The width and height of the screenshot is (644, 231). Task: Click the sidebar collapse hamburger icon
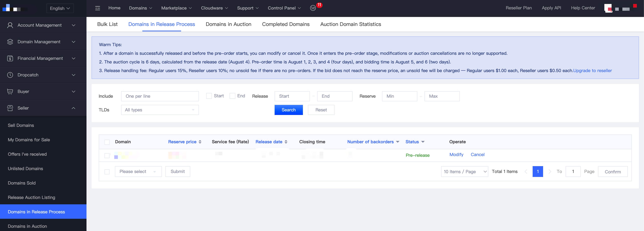(x=97, y=8)
